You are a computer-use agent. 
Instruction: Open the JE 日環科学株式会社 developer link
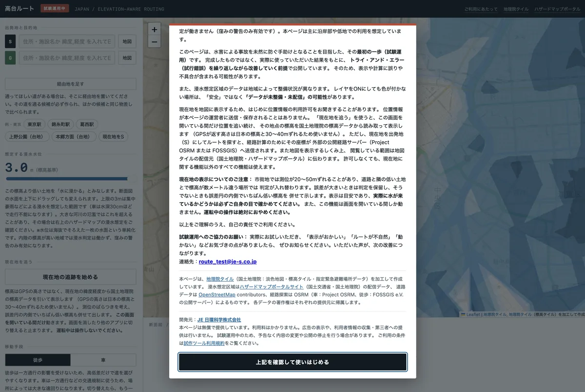point(219,320)
